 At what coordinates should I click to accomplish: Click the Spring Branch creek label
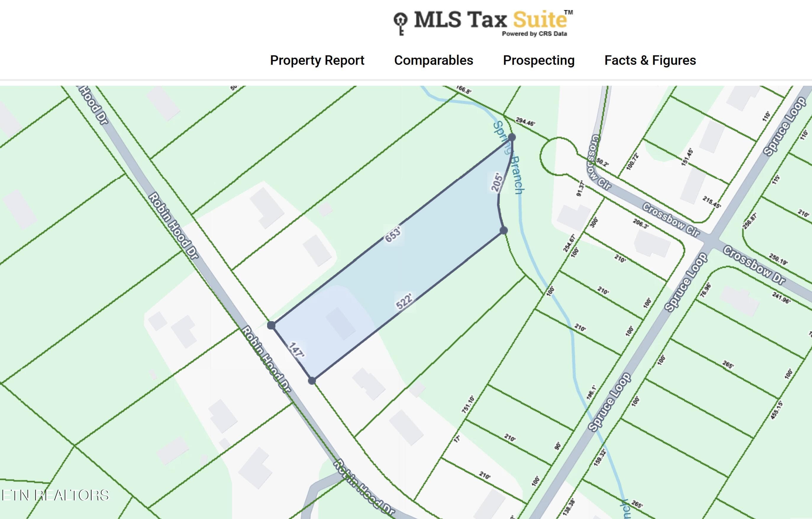[x=508, y=157]
